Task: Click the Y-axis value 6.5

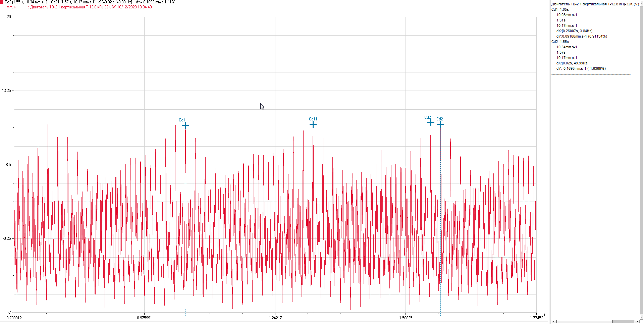Action: 8,165
